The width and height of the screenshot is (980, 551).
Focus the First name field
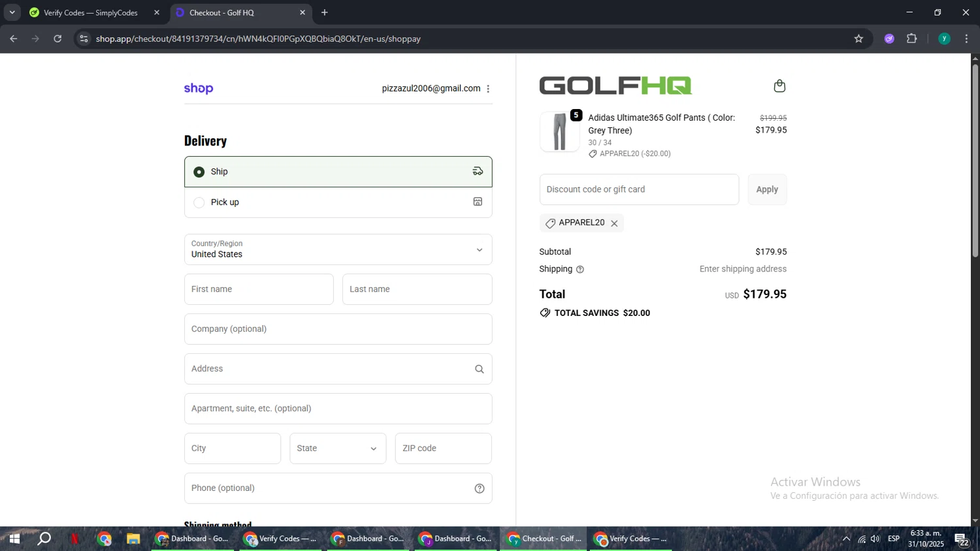coord(259,289)
